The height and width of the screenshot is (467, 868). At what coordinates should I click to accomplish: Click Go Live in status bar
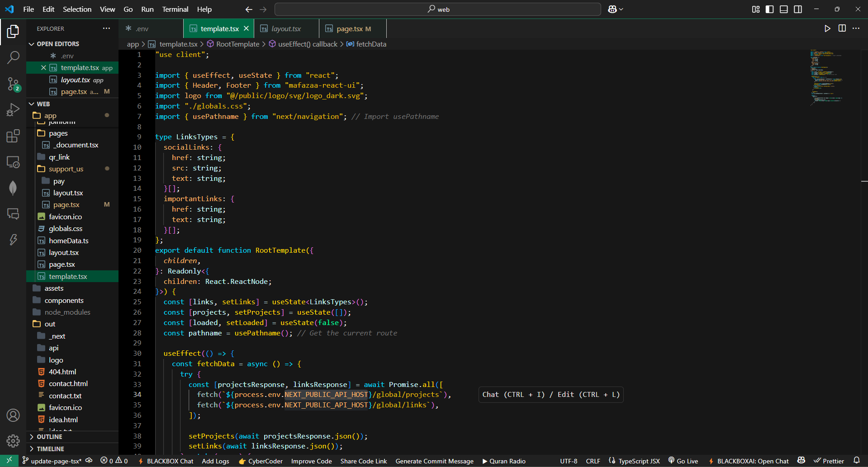click(683, 461)
